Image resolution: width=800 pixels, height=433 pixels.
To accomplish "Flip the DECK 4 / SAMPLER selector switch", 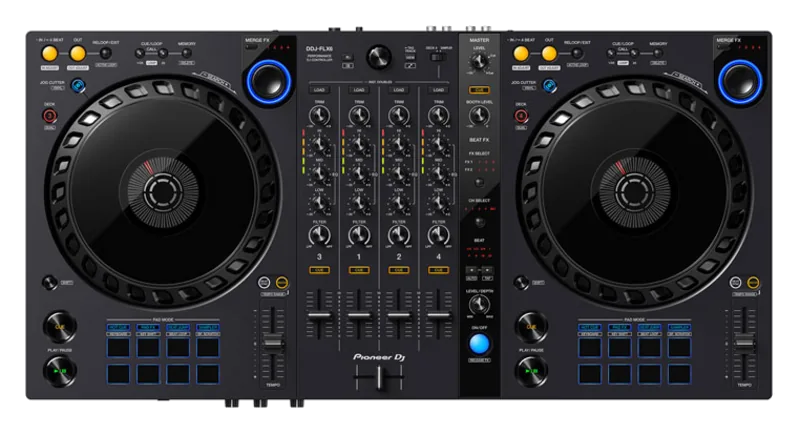I will point(437,57).
